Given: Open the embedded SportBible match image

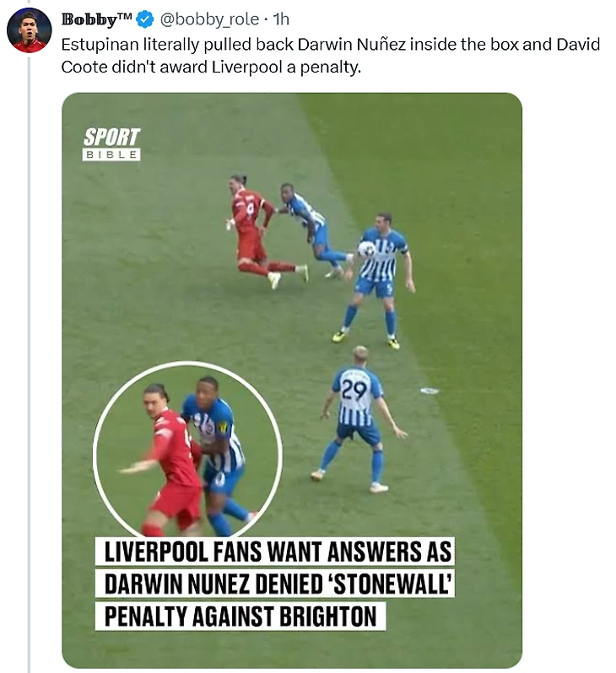Looking at the screenshot, I should 292,380.
